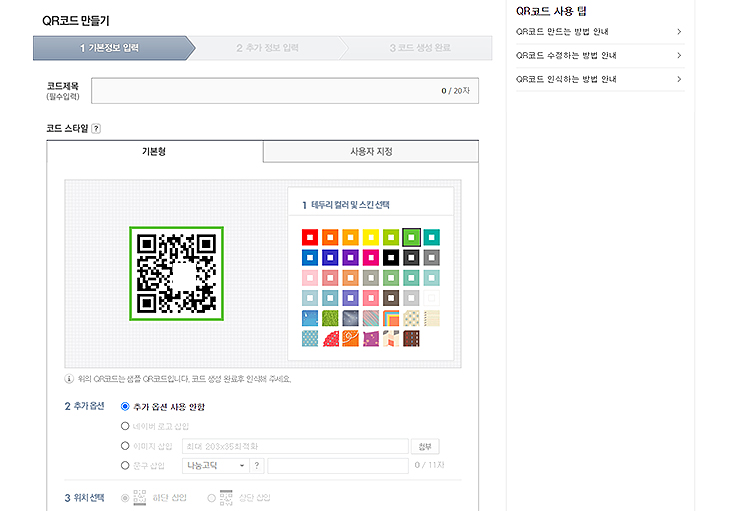Image resolution: width=740 pixels, height=511 pixels.
Task: Open help icon beside 코드 스타일
Action: [x=96, y=128]
